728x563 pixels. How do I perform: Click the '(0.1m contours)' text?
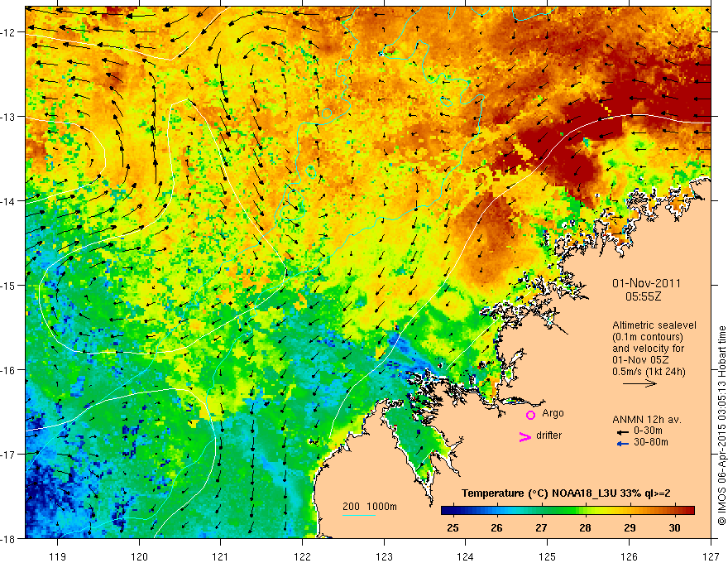point(648,337)
